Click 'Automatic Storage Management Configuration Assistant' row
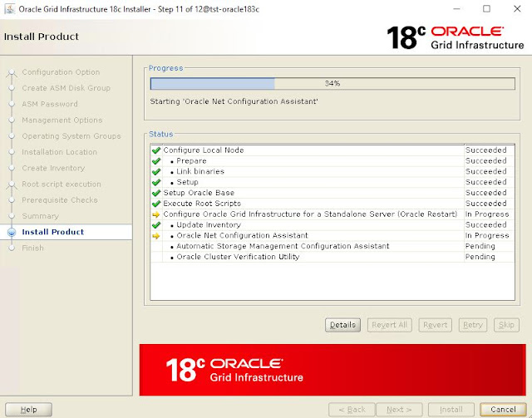This screenshot has height=418, width=532. 332,246
